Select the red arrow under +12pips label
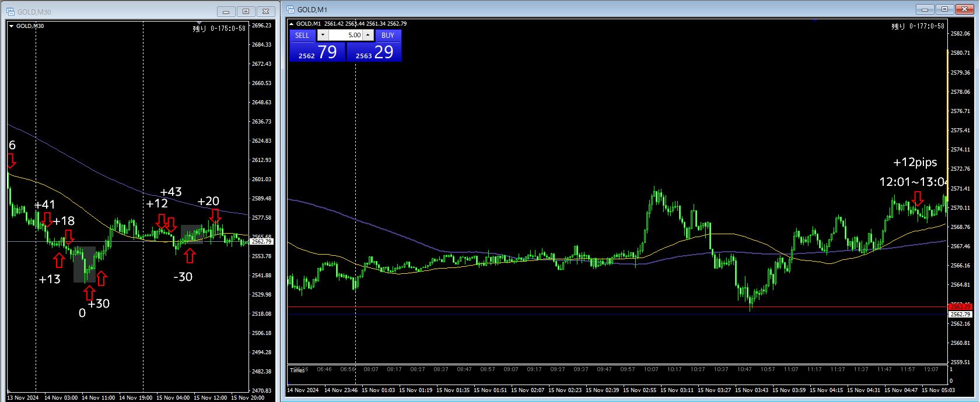Image resolution: width=980 pixels, height=402 pixels. (918, 198)
